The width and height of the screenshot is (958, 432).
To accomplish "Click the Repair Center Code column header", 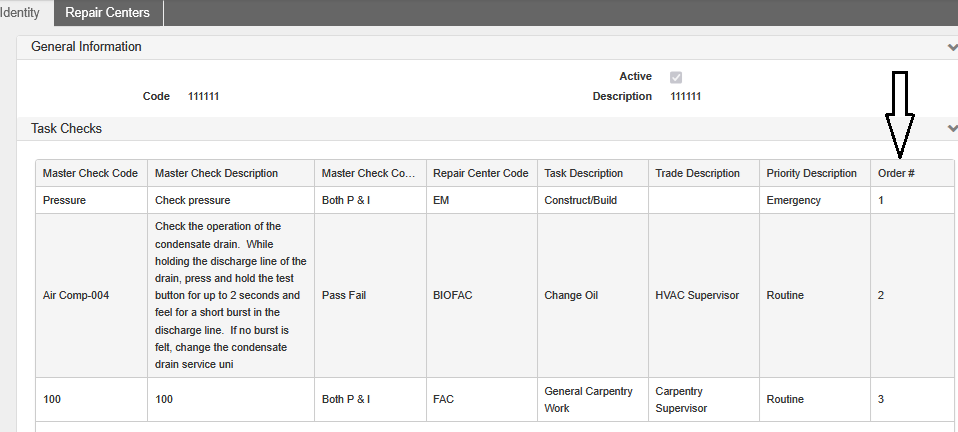I will point(480,173).
